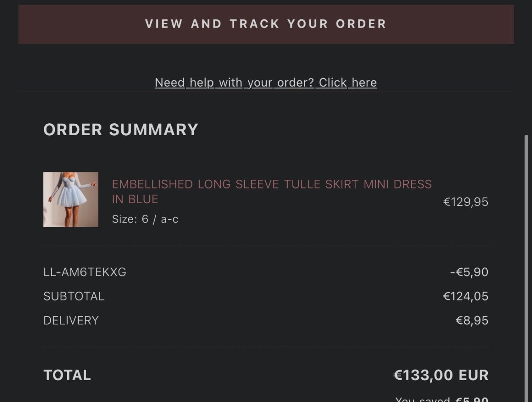The image size is (532, 402).
Task: Click the €129,95 item price
Action: pos(466,202)
